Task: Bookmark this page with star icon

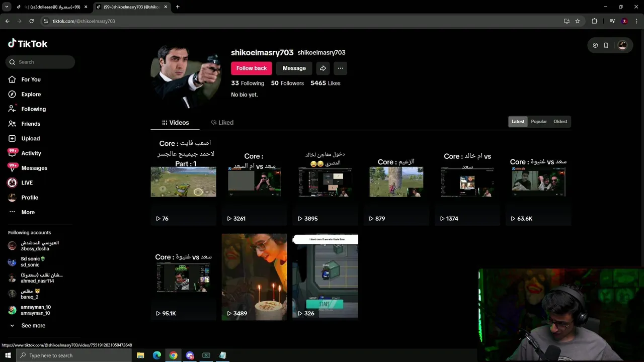Action: pos(578,21)
